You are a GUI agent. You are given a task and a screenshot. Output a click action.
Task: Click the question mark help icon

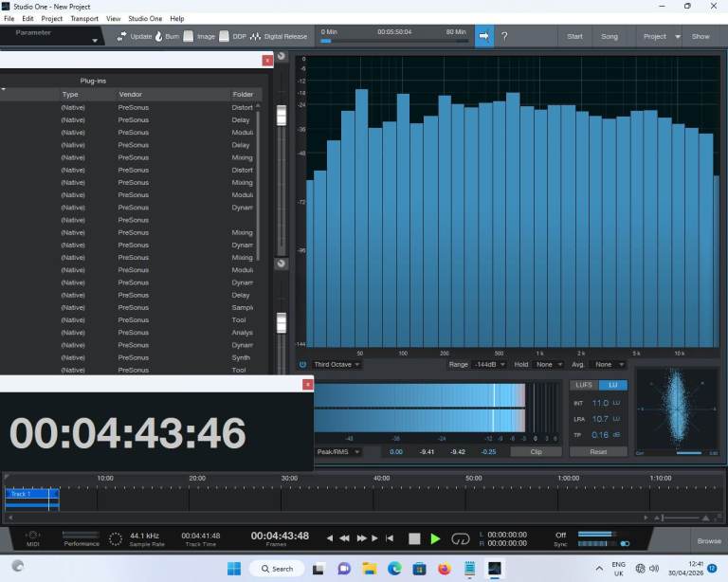(x=504, y=36)
